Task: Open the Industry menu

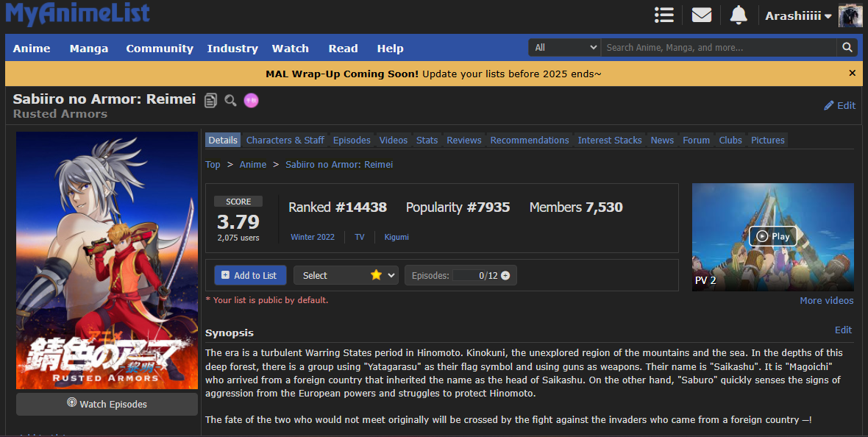Action: click(x=232, y=48)
